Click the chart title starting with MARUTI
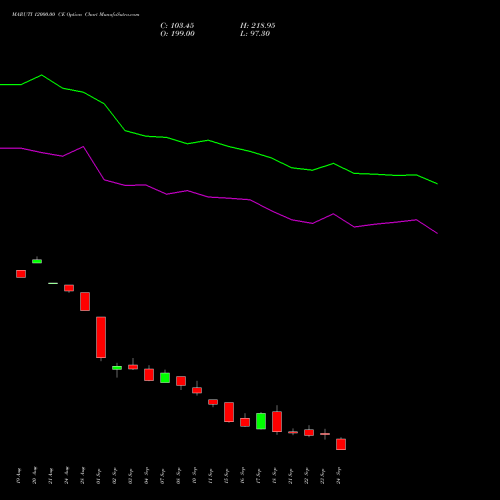 click(x=76, y=15)
